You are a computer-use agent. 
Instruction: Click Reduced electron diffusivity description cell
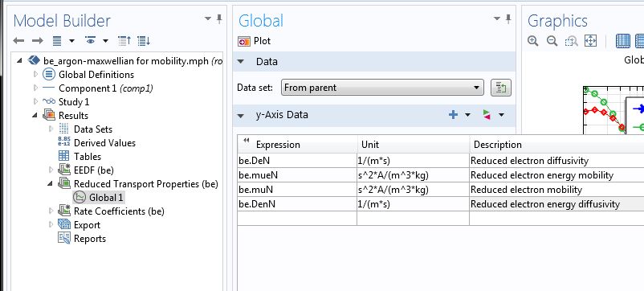(557, 161)
